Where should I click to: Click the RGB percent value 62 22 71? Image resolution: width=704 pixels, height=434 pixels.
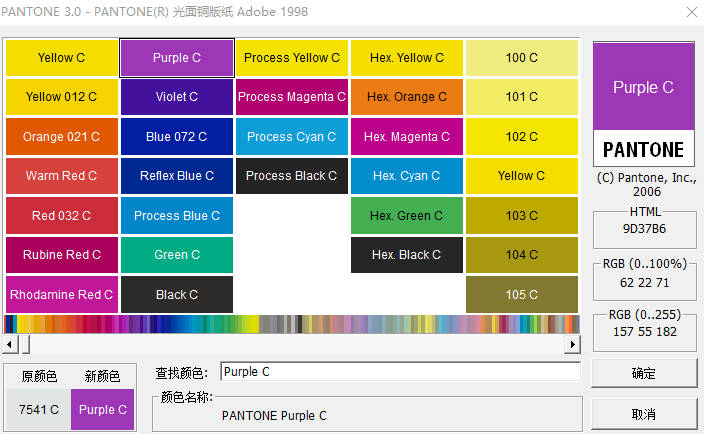644,283
